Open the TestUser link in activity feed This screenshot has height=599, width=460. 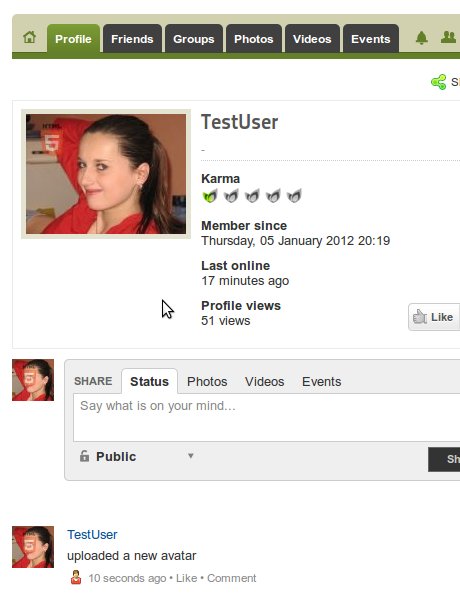[x=92, y=534]
